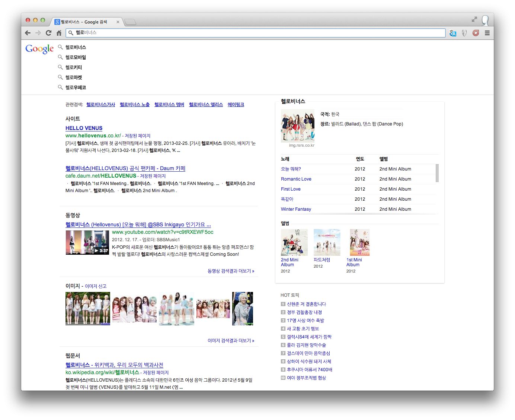Open the Romantic Love song link
Viewport: 515px width, 420px height.
(x=296, y=179)
